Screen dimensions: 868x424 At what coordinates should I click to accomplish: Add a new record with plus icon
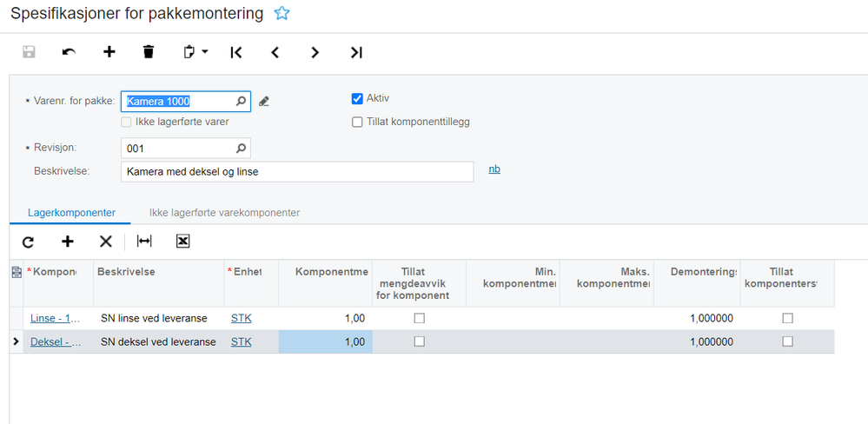(x=109, y=52)
